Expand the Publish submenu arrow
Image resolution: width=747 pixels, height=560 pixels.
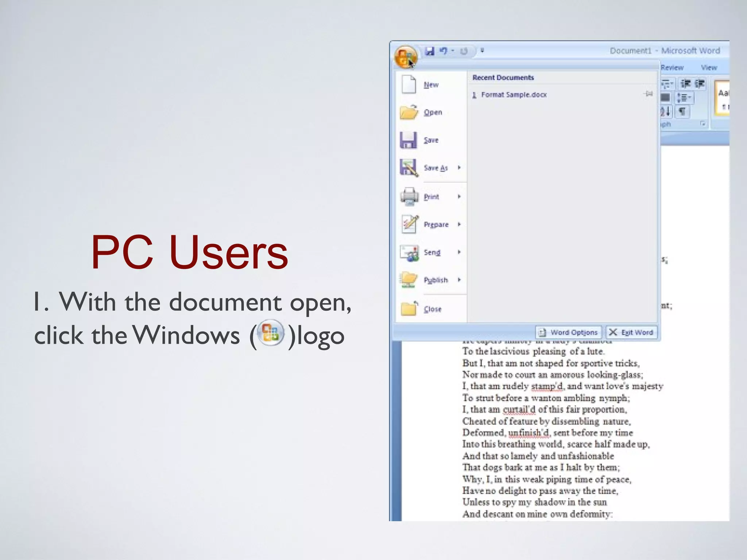click(x=459, y=280)
